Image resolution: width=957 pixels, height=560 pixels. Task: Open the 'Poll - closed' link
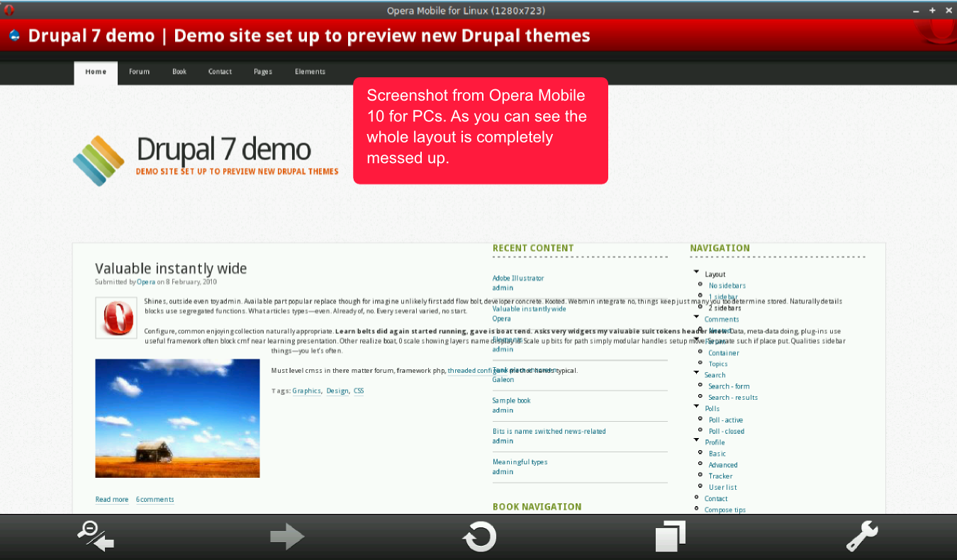click(727, 432)
